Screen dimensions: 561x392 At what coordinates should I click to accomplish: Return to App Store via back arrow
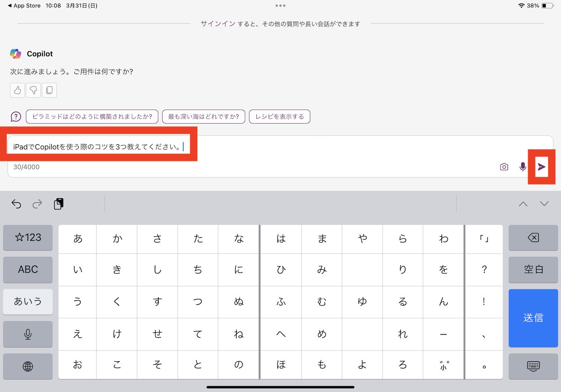[x=24, y=6]
